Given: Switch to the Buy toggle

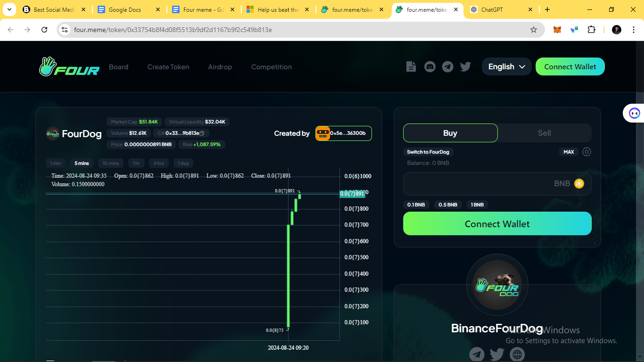Looking at the screenshot, I should coord(450,133).
